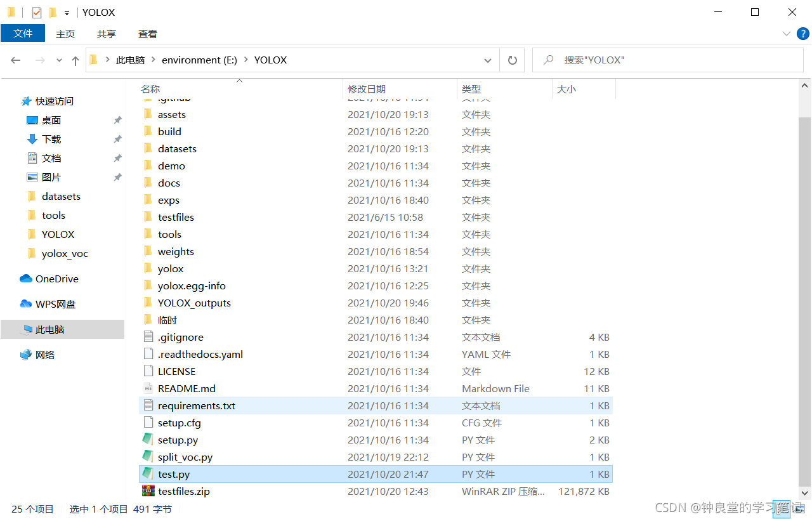Click the .gitignore file icon
This screenshot has width=812, height=519.
tap(148, 337)
